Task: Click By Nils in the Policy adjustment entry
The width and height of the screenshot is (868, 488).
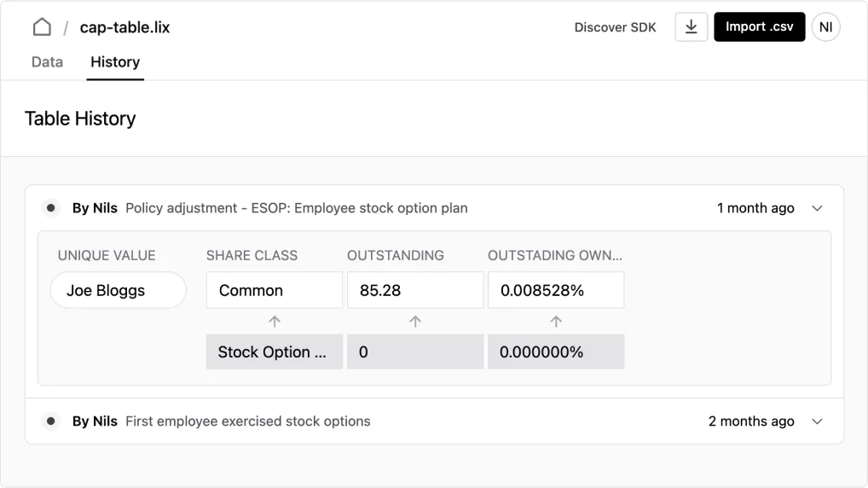Action: coord(95,208)
